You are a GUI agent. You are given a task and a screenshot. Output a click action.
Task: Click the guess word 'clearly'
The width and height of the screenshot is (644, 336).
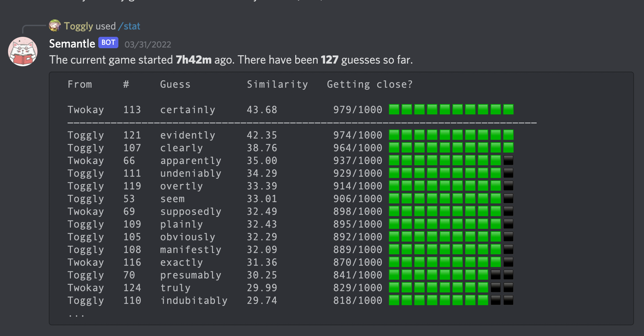pyautogui.click(x=182, y=148)
